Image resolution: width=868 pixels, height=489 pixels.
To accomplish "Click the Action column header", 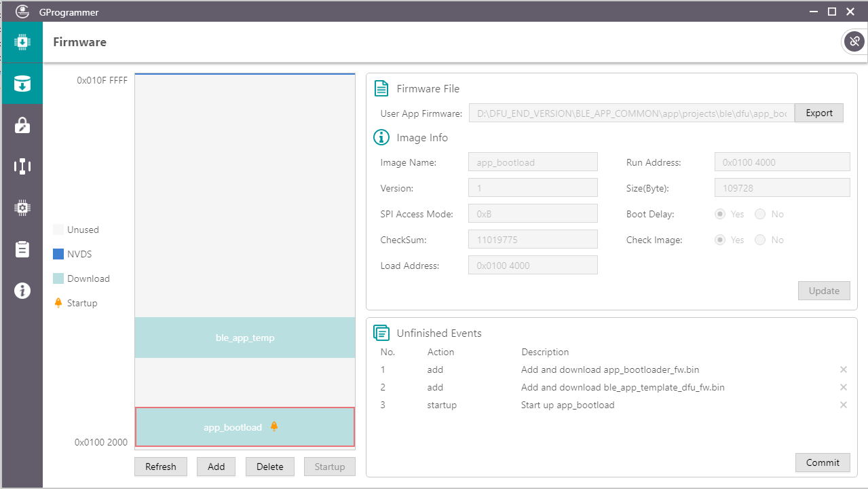I will 440,352.
